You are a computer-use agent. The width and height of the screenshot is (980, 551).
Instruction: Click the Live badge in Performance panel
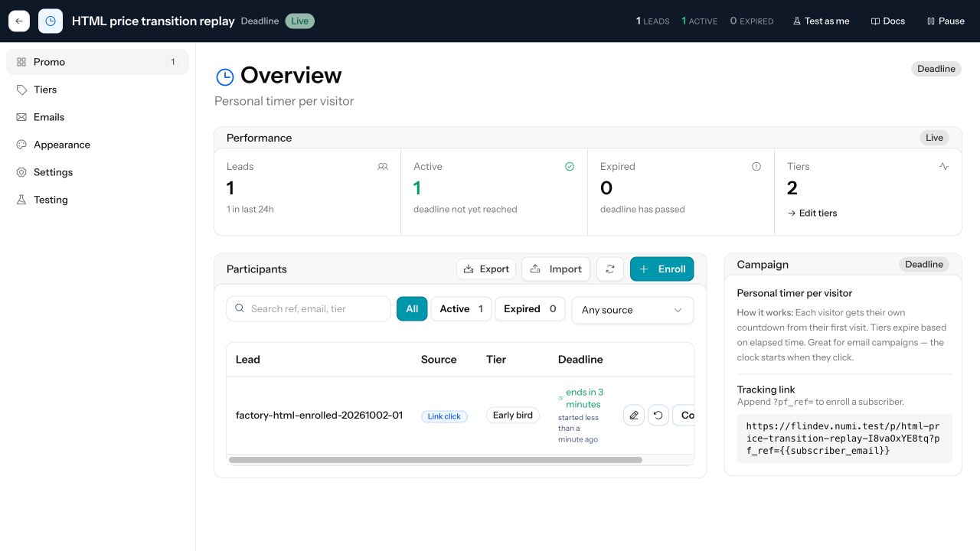click(934, 138)
